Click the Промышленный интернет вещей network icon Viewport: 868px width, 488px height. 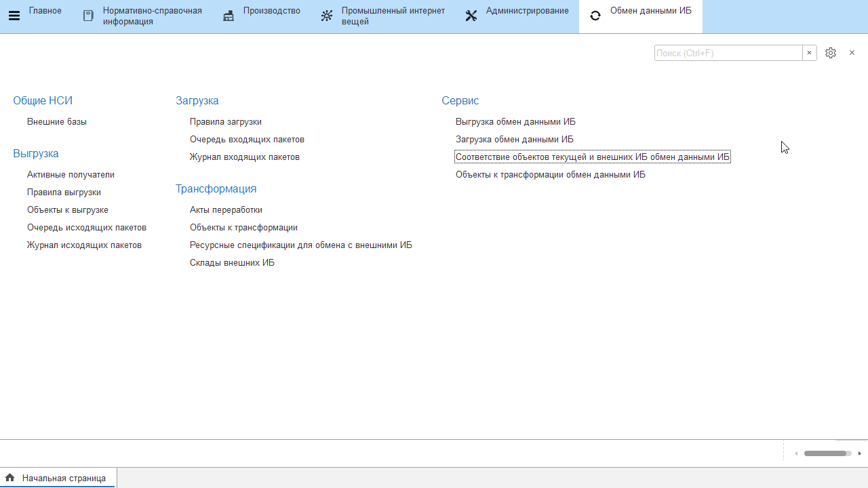click(x=327, y=16)
